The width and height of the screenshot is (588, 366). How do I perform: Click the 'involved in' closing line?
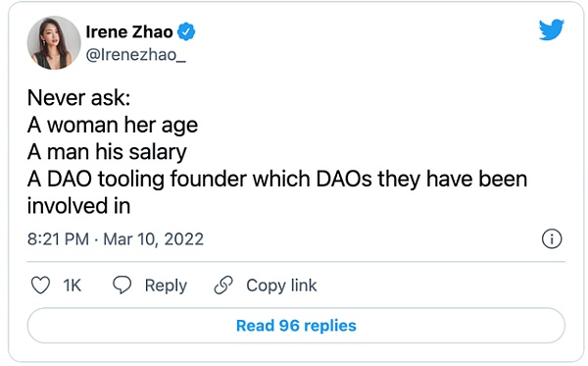[78, 206]
